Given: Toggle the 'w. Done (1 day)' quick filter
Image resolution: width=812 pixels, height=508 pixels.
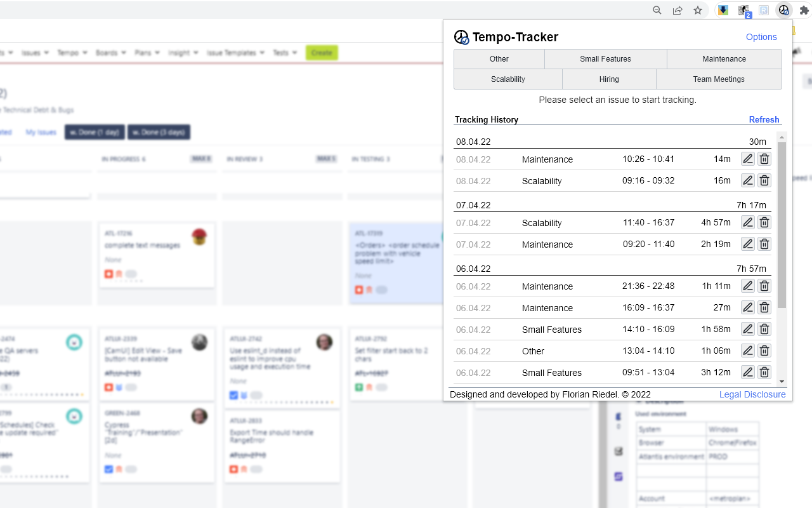Looking at the screenshot, I should 95,132.
